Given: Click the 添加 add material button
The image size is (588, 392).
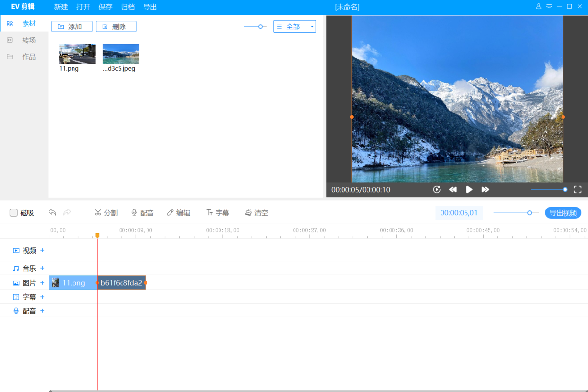Looking at the screenshot, I should pos(72,26).
